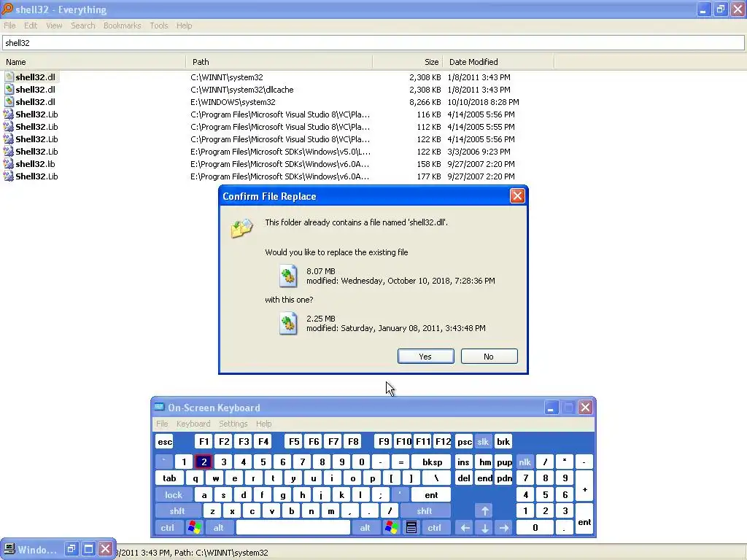
Task: Click the tab key on On-Screen Keyboard
Action: (x=169, y=478)
